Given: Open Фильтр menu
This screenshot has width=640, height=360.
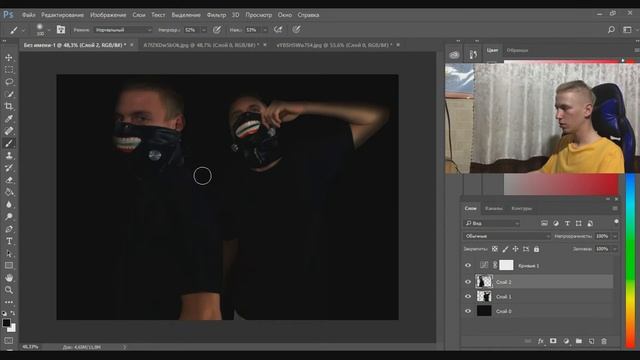Looking at the screenshot, I should (x=216, y=15).
